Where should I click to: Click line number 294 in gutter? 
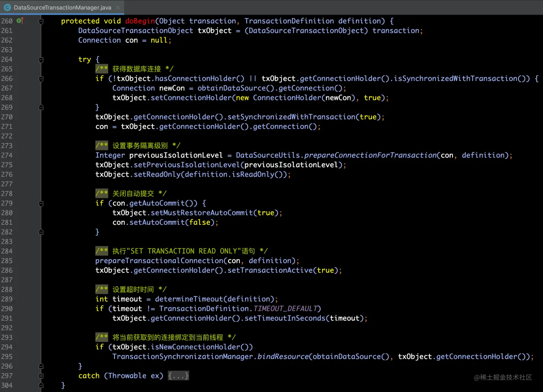7,347
